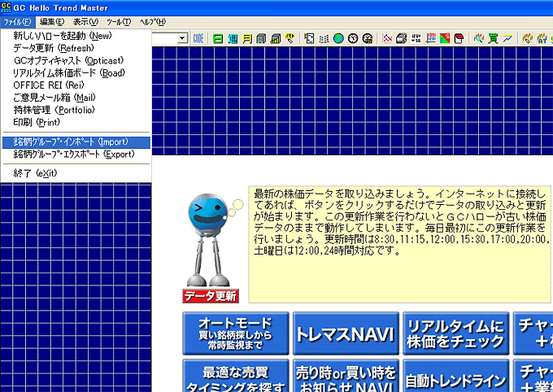
Task: Click 売り時or買い時をお知らせNAVI button
Action: pos(346,376)
